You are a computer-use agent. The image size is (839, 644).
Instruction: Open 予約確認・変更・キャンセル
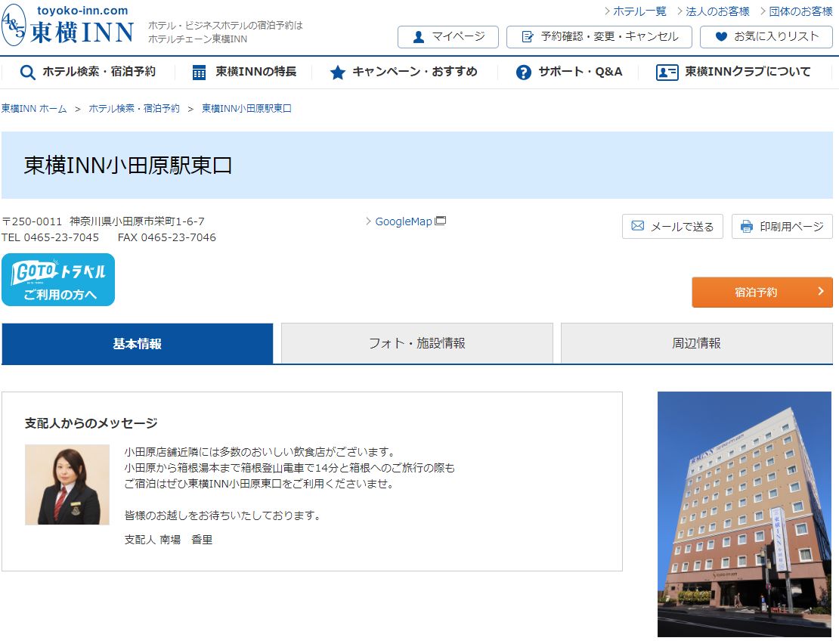tap(599, 37)
